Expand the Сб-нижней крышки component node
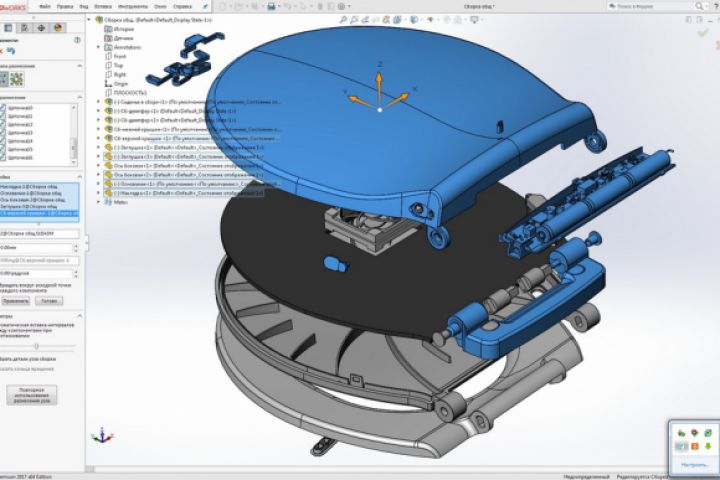Image resolution: width=720 pixels, height=480 pixels. [98, 129]
